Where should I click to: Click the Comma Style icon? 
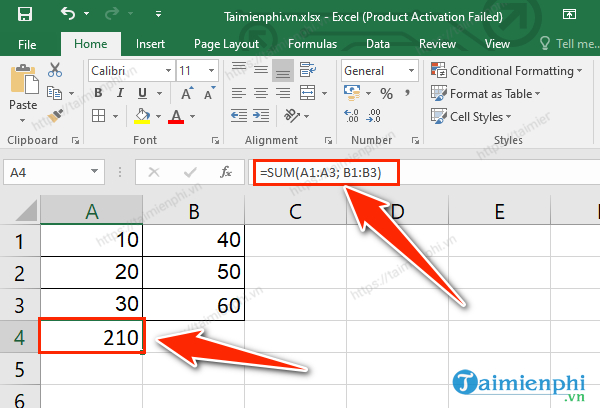click(408, 93)
